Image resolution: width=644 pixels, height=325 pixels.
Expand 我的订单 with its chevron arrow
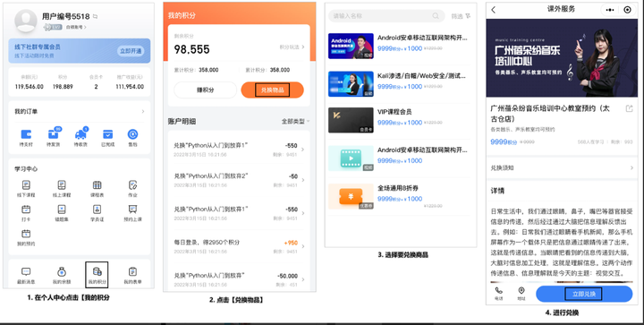click(x=143, y=111)
